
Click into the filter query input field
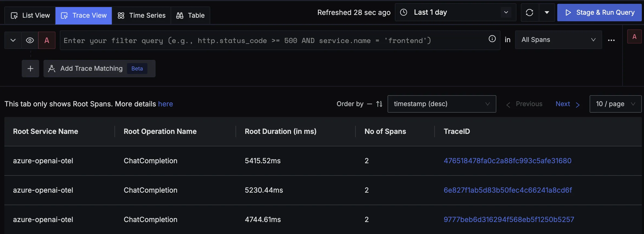click(x=272, y=41)
